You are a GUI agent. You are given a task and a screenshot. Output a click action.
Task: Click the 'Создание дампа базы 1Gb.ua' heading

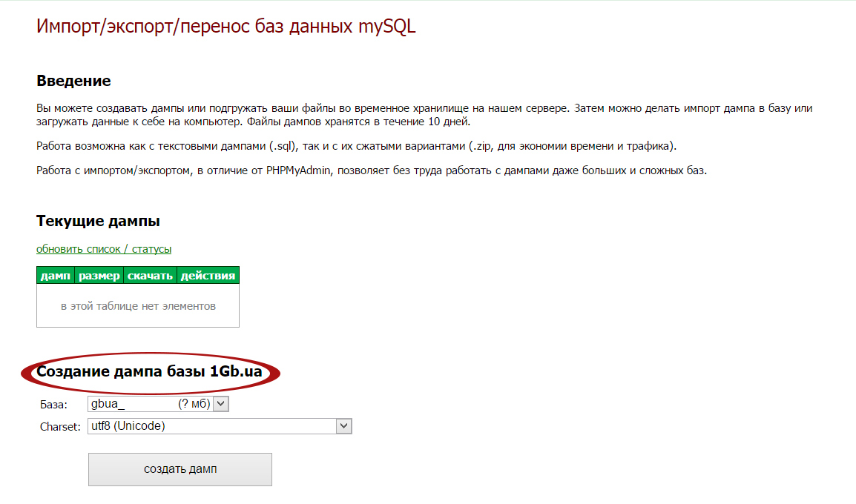click(x=149, y=371)
